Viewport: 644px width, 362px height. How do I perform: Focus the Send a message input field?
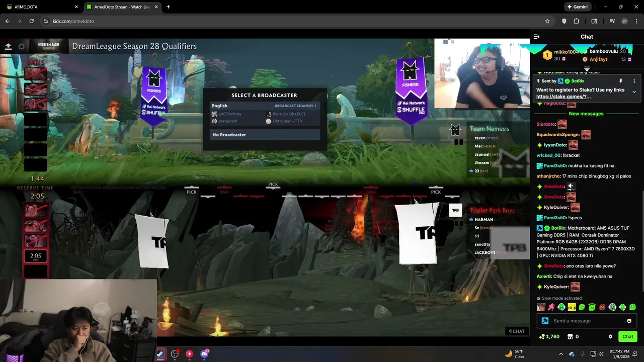pos(587,321)
